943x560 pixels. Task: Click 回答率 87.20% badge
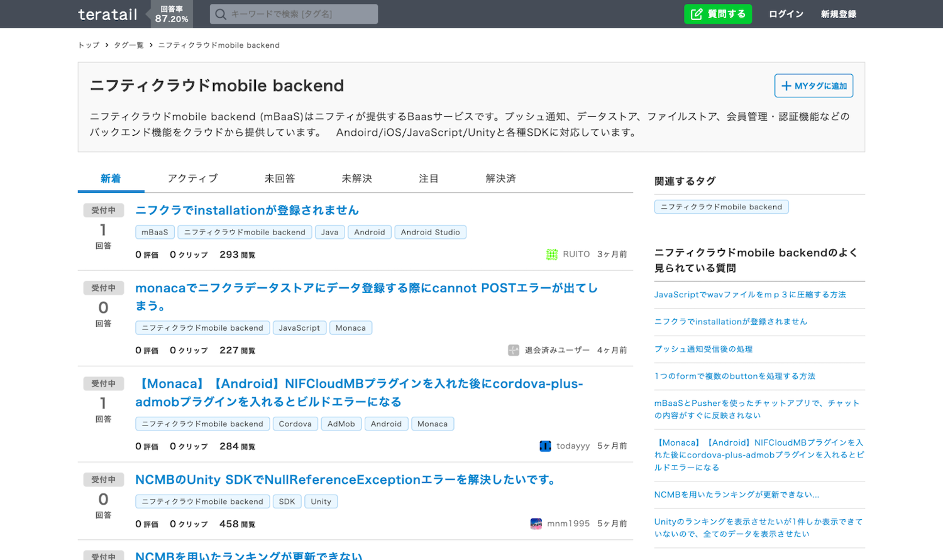tap(172, 14)
